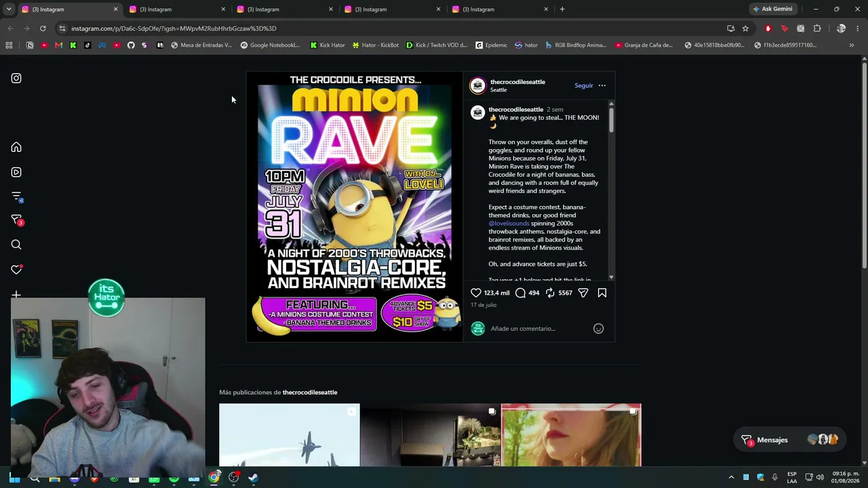The image size is (868, 488).
Task: View site information in the address bar
Action: pos(62,28)
